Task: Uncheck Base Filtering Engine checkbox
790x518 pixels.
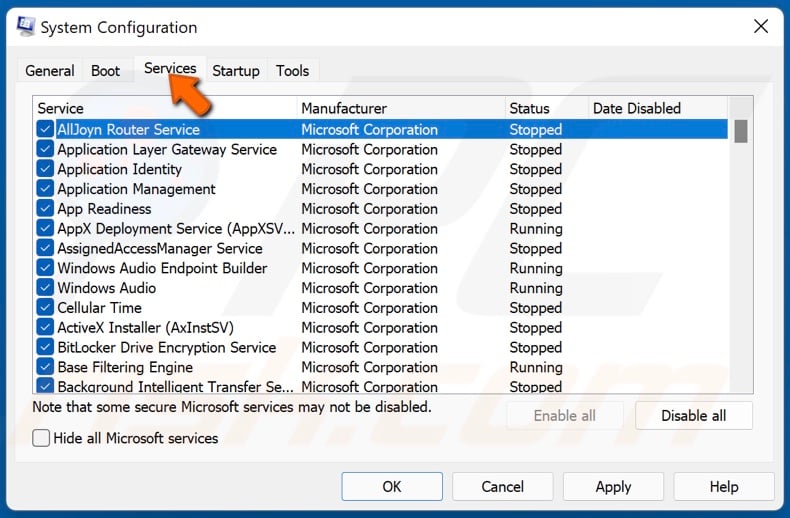Action: (45, 367)
